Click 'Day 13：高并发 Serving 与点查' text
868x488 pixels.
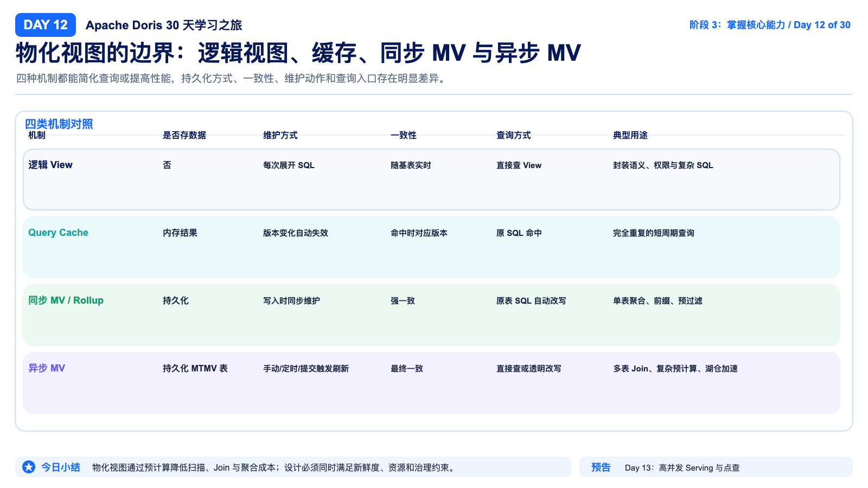(682, 467)
